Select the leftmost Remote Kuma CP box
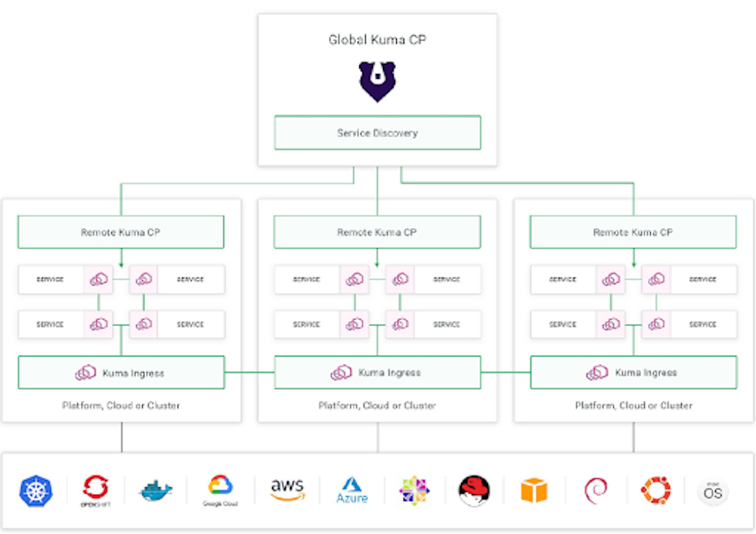 (x=120, y=232)
